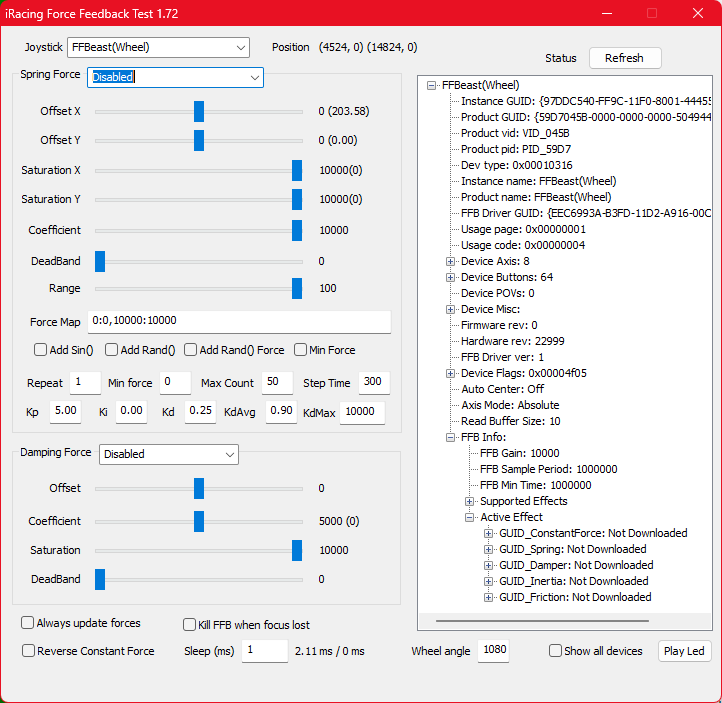Click the Kd value field
The height and width of the screenshot is (703, 722).
pyautogui.click(x=200, y=412)
